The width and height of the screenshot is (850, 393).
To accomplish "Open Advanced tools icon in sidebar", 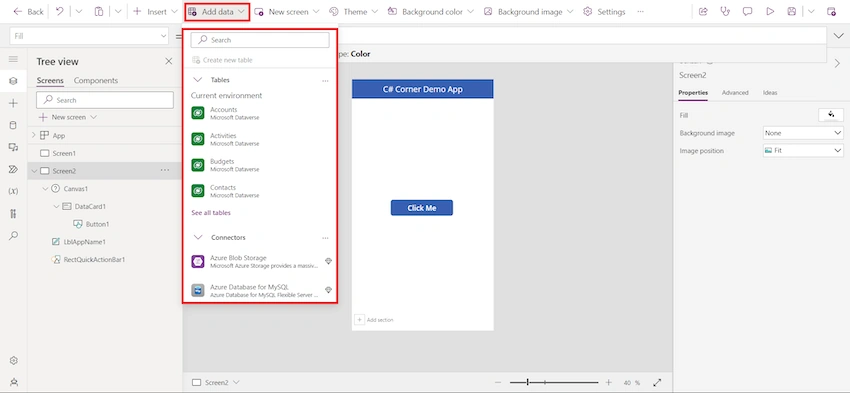I will coord(14,214).
